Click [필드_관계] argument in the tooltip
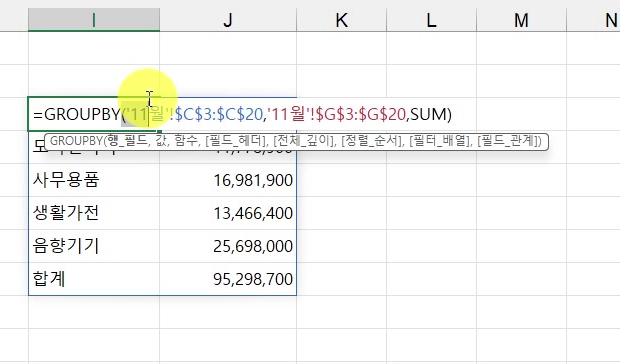 tap(508, 141)
